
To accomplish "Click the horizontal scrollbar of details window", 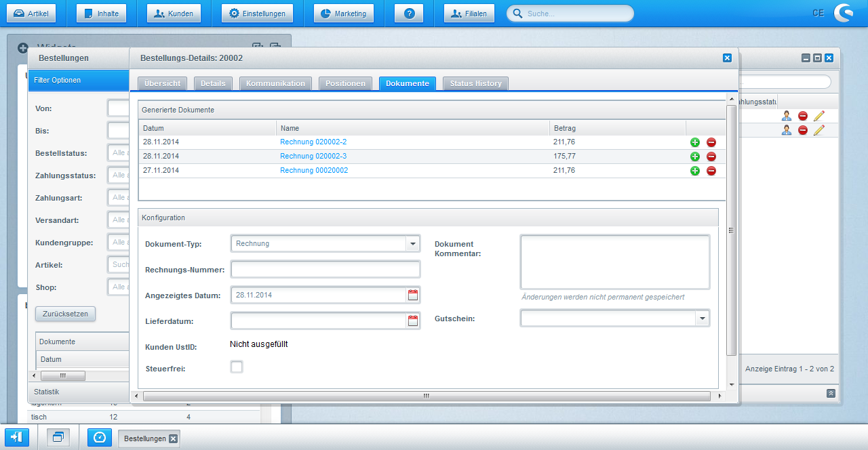I will pyautogui.click(x=426, y=396).
